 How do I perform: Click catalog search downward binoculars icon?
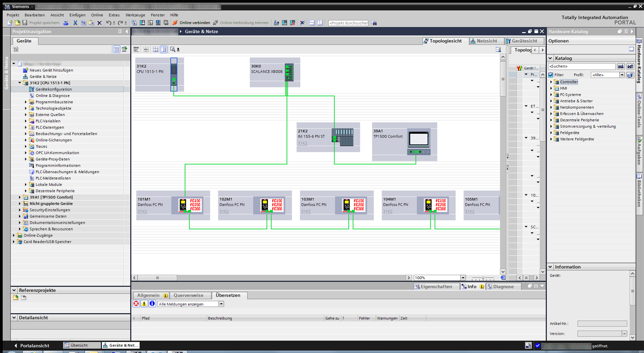point(621,67)
